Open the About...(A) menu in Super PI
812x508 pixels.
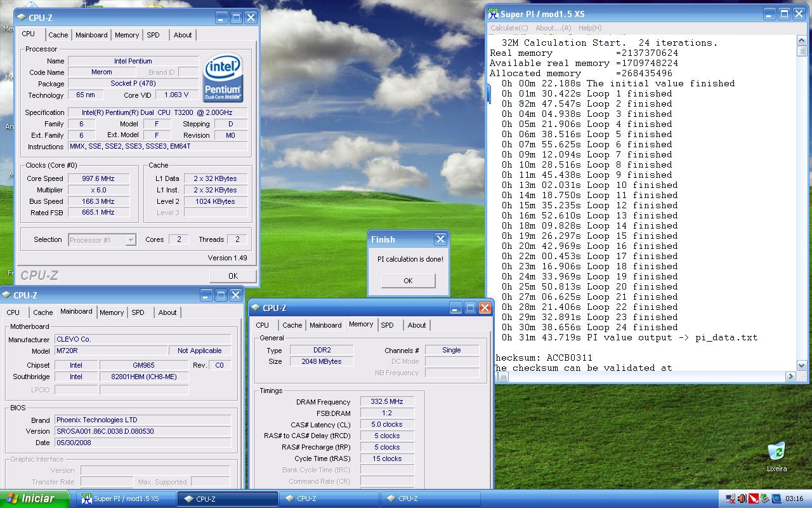tap(553, 28)
